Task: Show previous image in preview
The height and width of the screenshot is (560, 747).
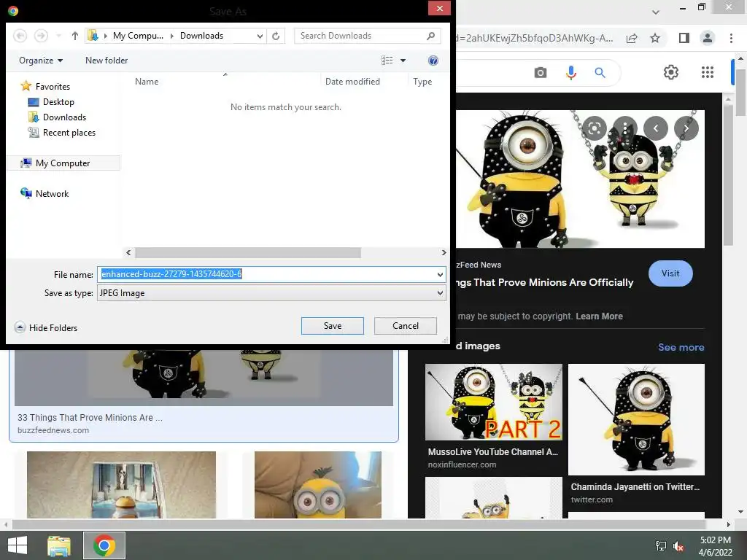Action: coord(656,128)
